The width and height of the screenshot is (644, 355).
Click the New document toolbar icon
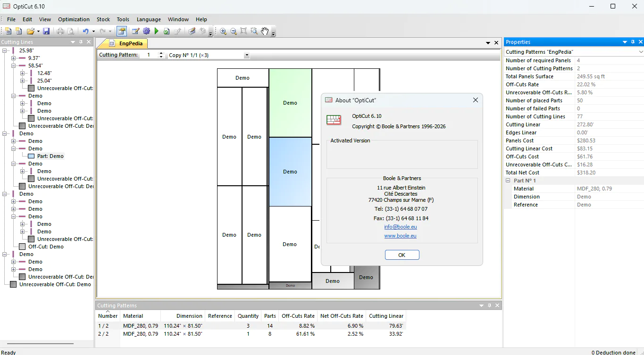tap(8, 31)
